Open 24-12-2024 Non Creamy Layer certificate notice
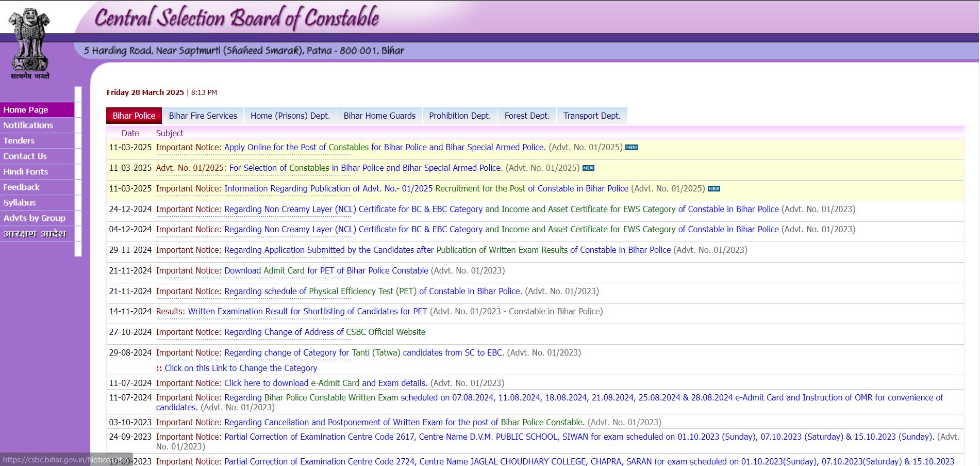980x466 pixels. click(502, 209)
